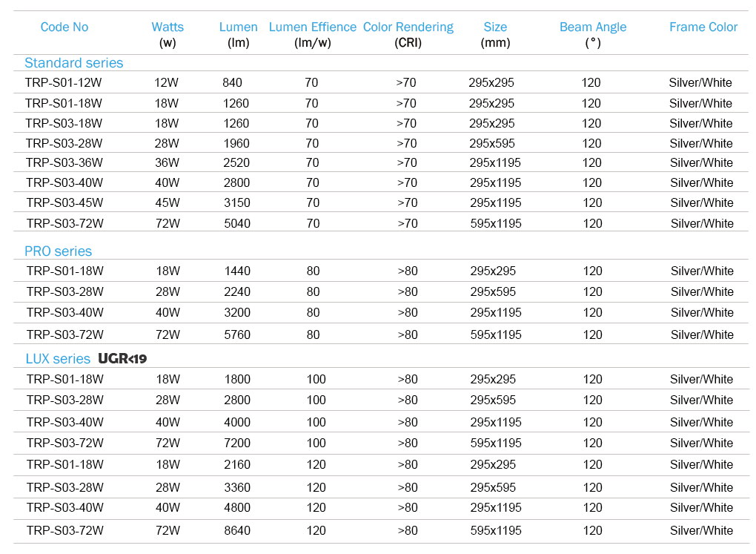756x554 pixels.
Task: Click code cell TRP-S03-18W
Action: point(64,123)
